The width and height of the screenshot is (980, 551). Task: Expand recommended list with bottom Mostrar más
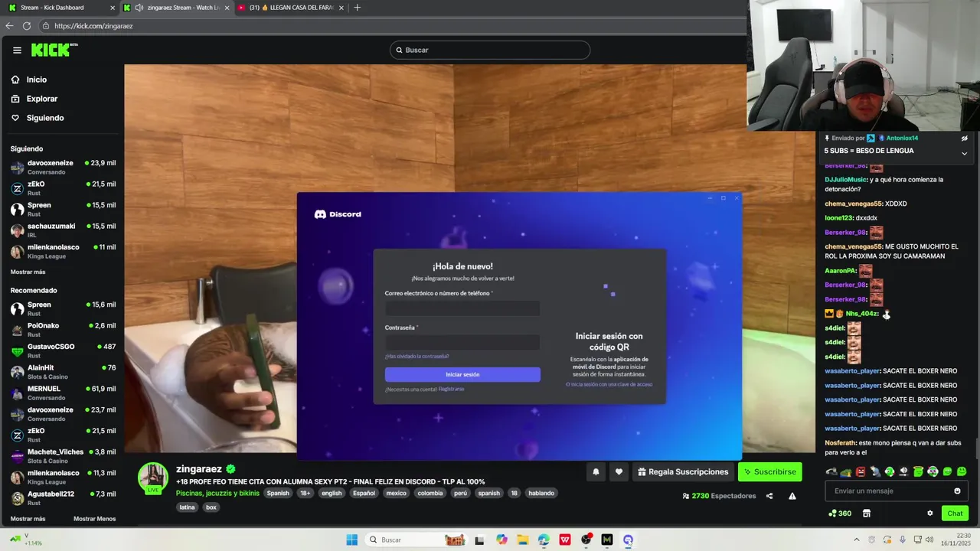point(28,519)
